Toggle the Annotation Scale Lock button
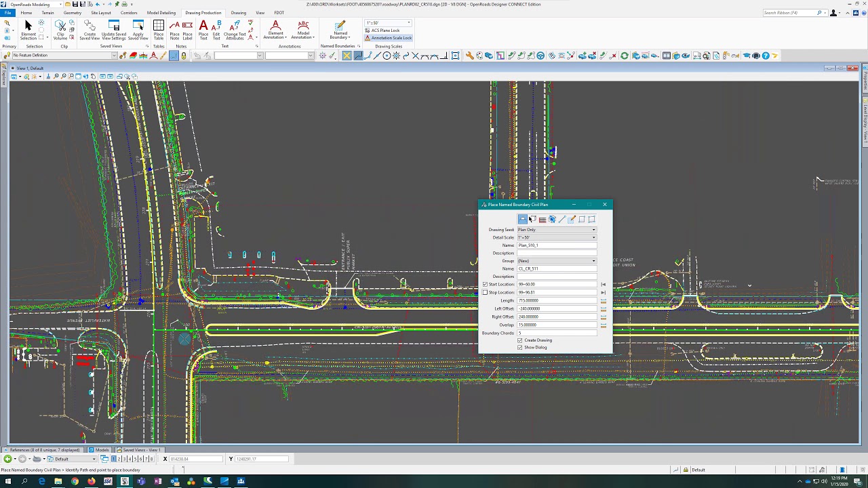868x488 pixels. [x=388, y=38]
